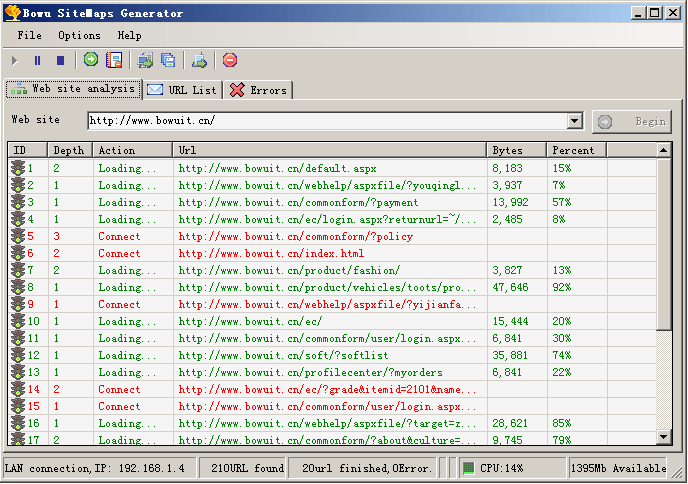Click the 13,992 bytes value
This screenshot has height=484, width=688.
pyautogui.click(x=510, y=202)
